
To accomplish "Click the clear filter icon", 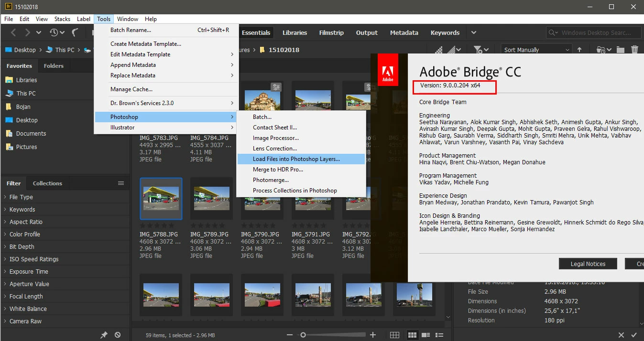I will 118,335.
